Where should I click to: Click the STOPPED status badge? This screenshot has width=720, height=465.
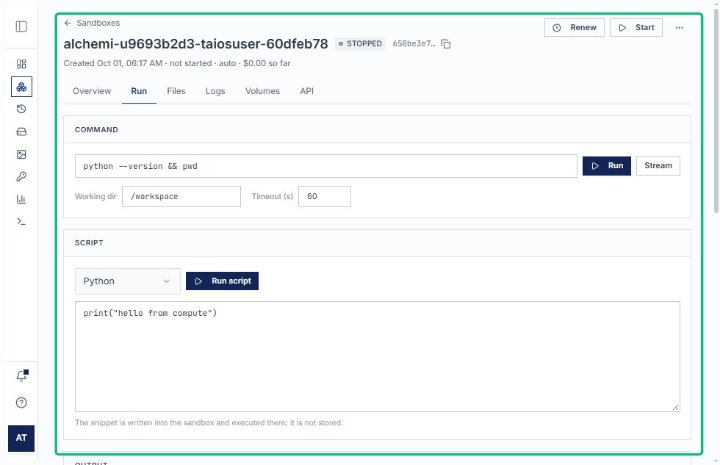click(360, 44)
